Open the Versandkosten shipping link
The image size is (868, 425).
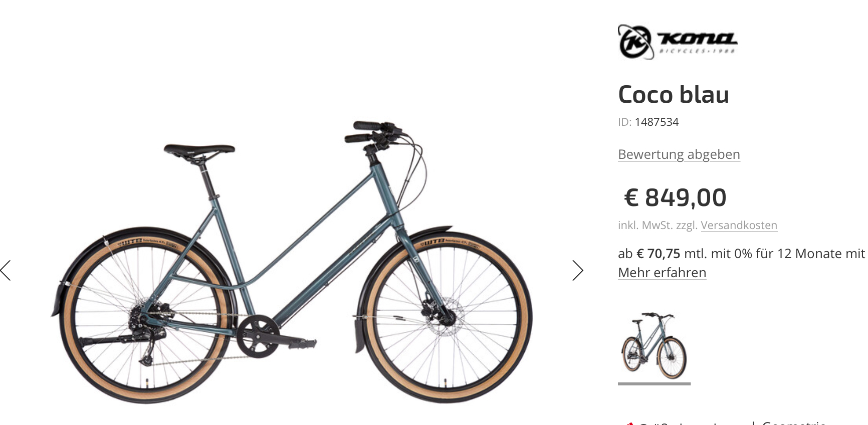pyautogui.click(x=739, y=226)
